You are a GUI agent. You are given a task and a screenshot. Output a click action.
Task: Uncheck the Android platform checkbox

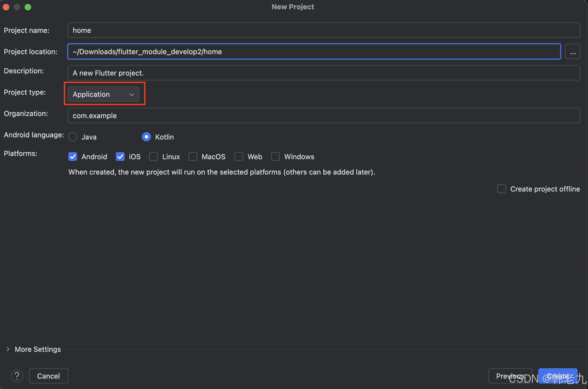(x=73, y=156)
